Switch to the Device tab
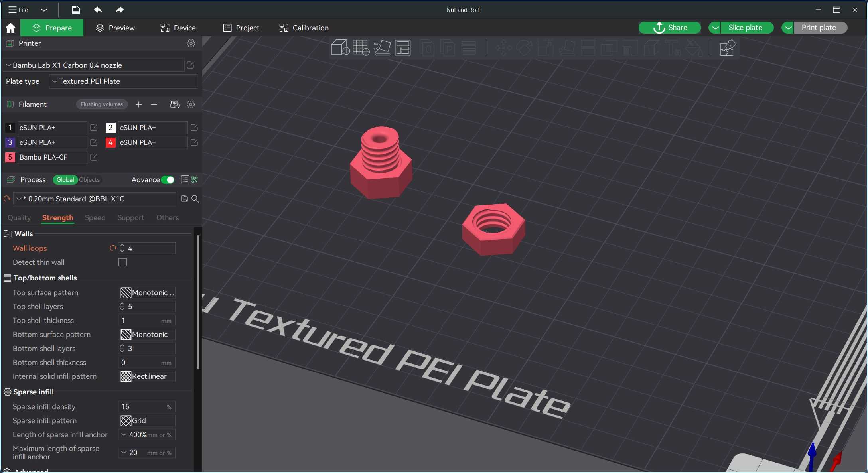Viewport: 868px width, 473px height. point(178,28)
